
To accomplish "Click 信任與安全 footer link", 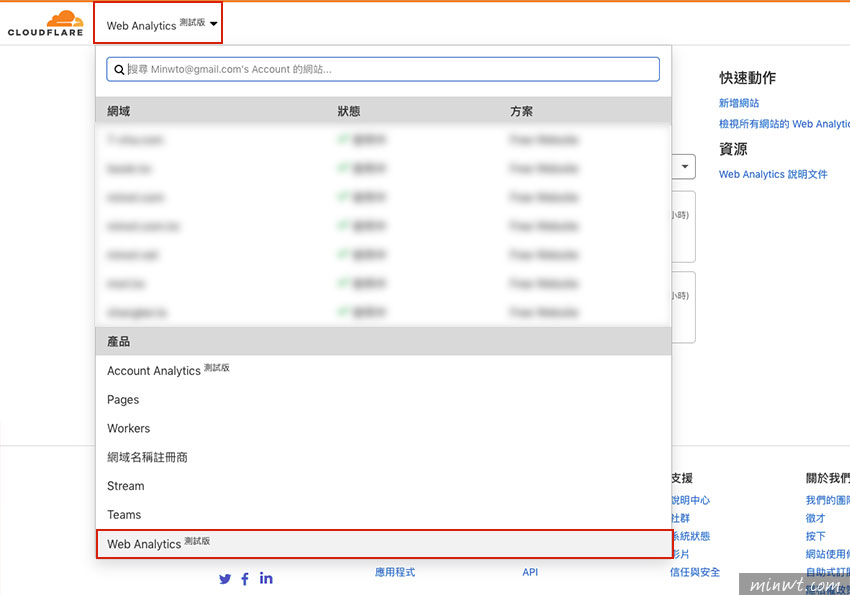I will point(695,572).
